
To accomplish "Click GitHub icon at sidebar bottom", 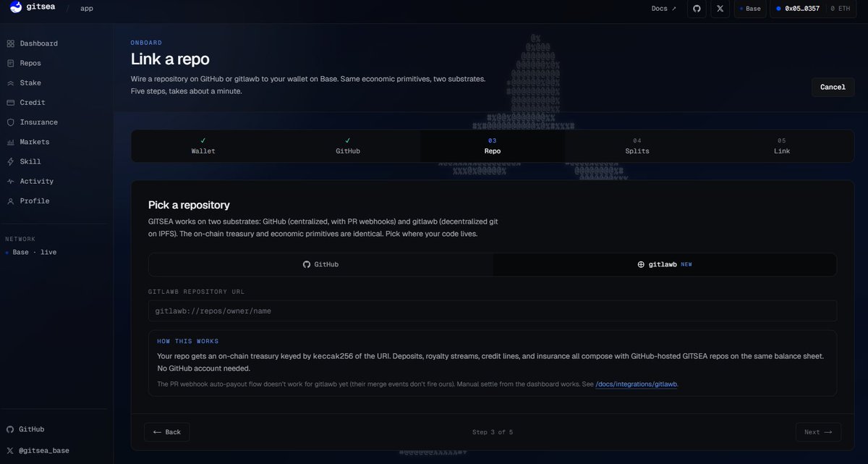I will [10, 429].
